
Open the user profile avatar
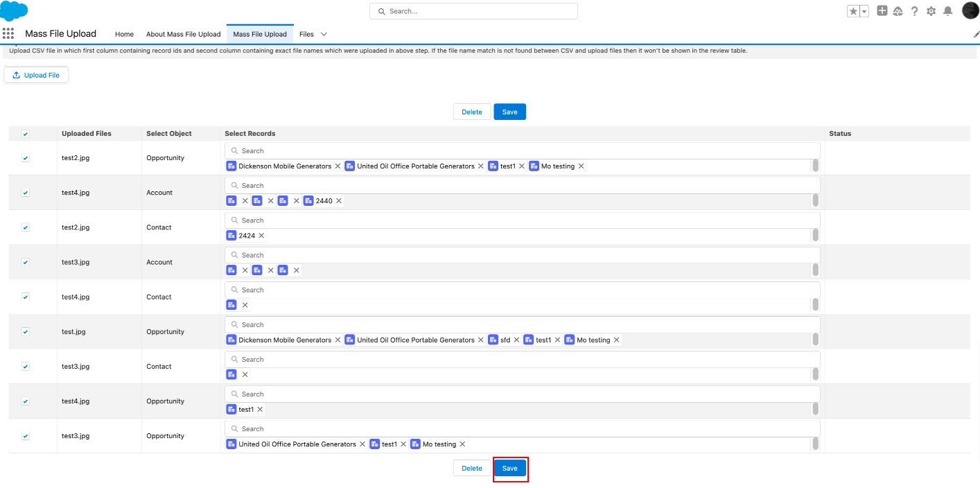(970, 10)
